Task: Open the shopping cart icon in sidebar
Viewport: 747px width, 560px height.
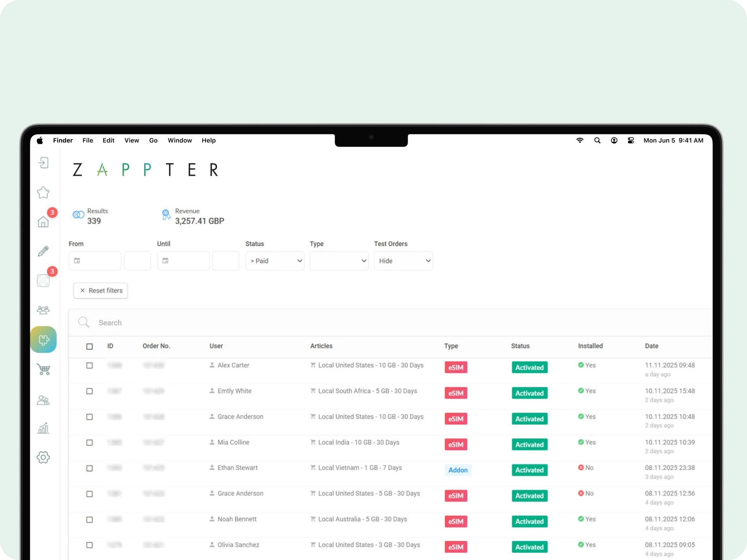Action: [43, 369]
